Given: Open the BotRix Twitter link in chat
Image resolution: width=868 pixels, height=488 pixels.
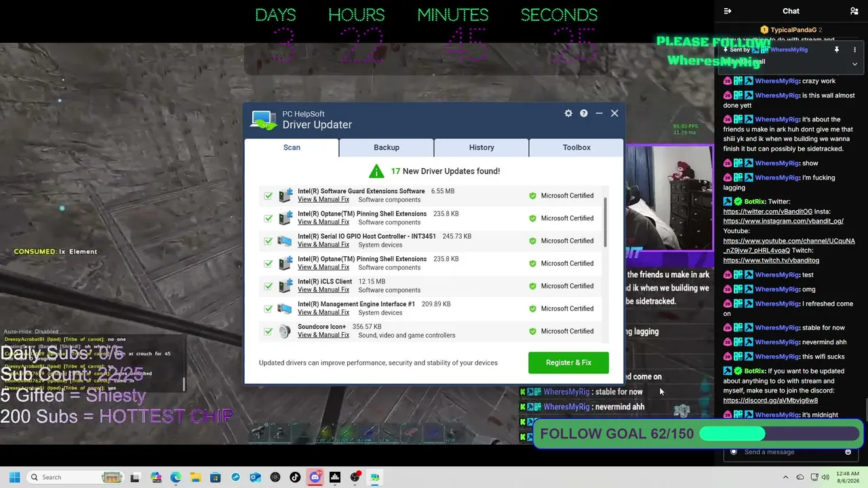Looking at the screenshot, I should [768, 211].
